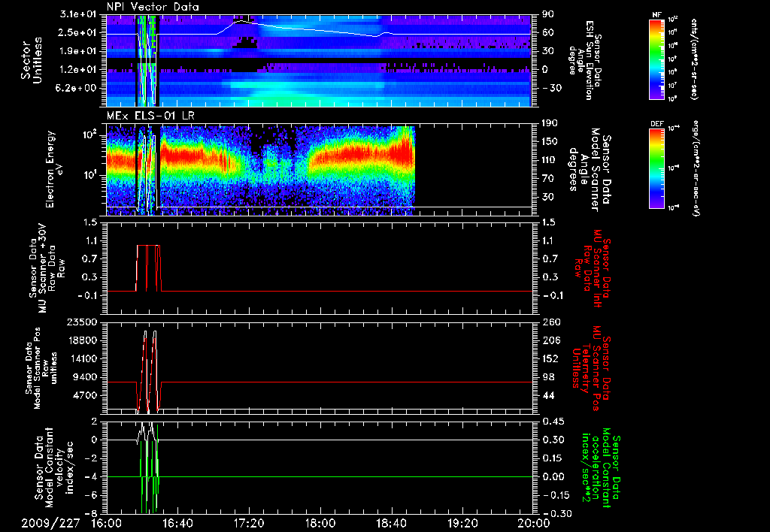Click inside the MU Scanner +30V plot panel
This screenshot has width=770, height=532.
pyautogui.click(x=319, y=268)
